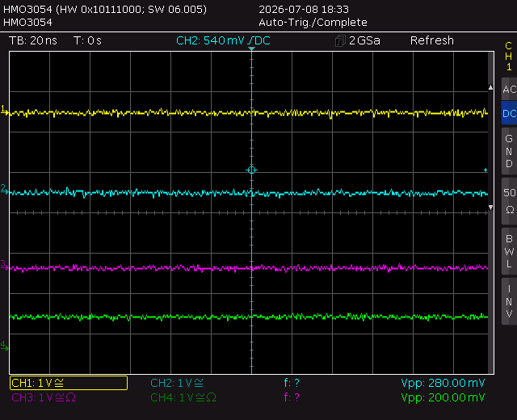Set channel coupling to GND

tap(509, 151)
